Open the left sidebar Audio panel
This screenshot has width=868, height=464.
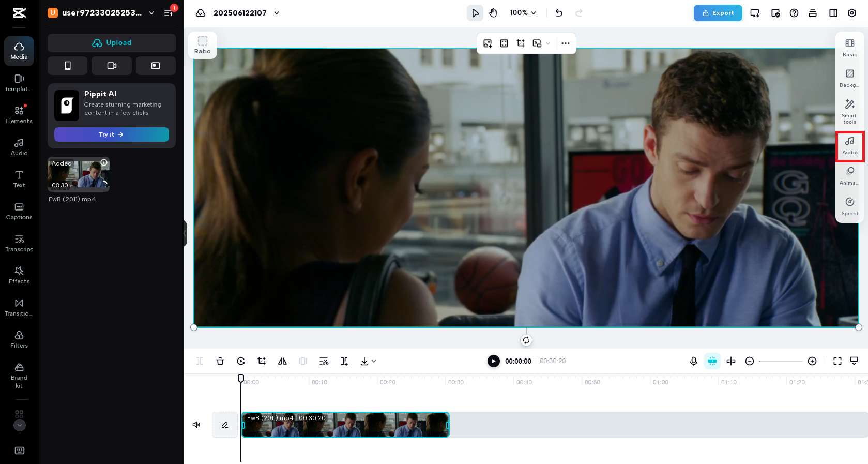coord(19,147)
